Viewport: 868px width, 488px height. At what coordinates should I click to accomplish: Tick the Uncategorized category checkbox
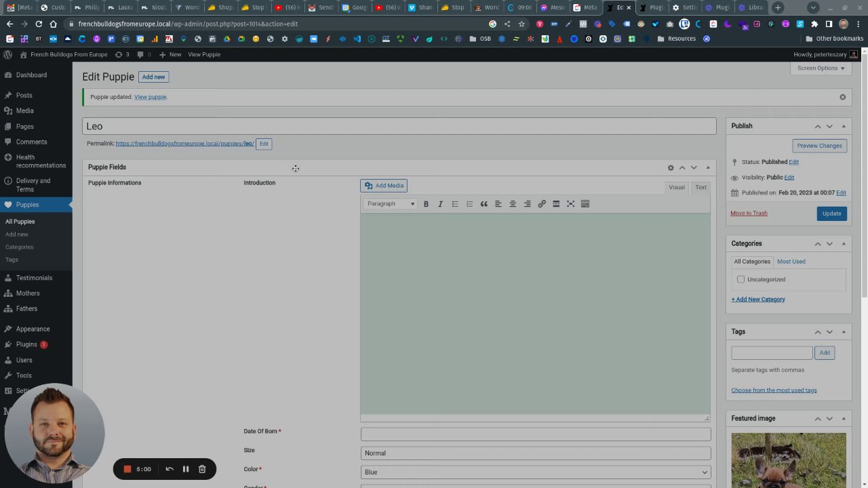point(741,279)
